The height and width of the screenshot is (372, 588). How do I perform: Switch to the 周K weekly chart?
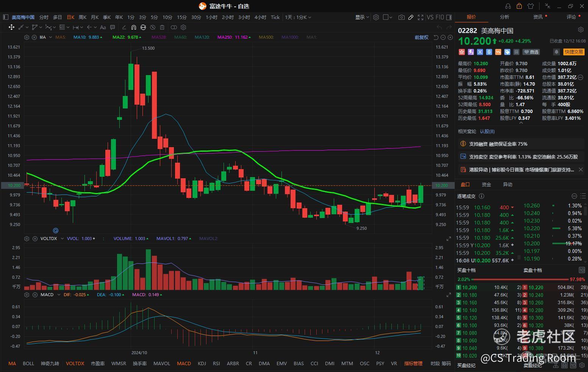coord(83,17)
